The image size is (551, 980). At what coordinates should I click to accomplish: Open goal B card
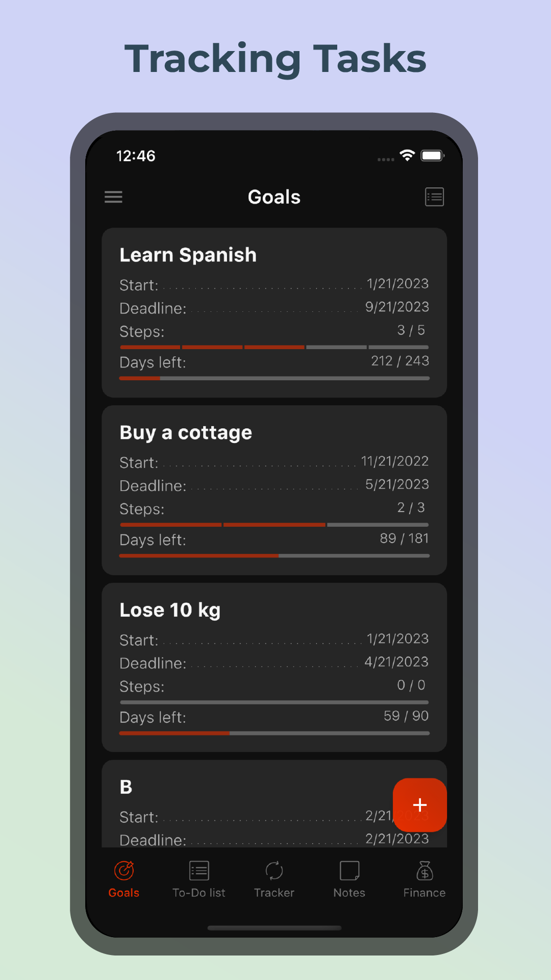pos(274,804)
